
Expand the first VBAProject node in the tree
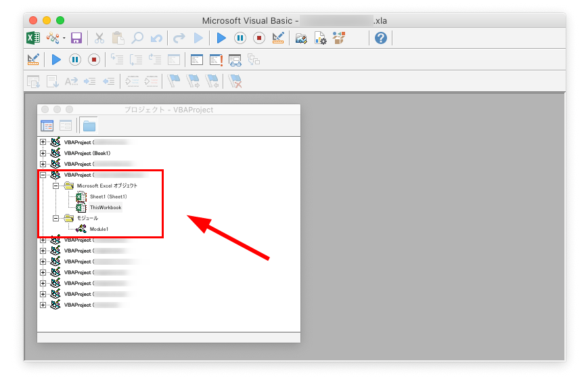(x=43, y=142)
